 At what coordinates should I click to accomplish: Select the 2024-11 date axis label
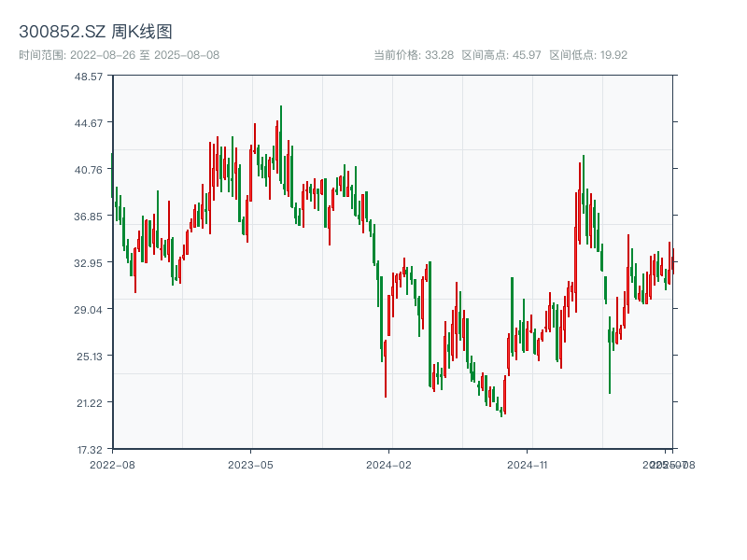(x=527, y=464)
